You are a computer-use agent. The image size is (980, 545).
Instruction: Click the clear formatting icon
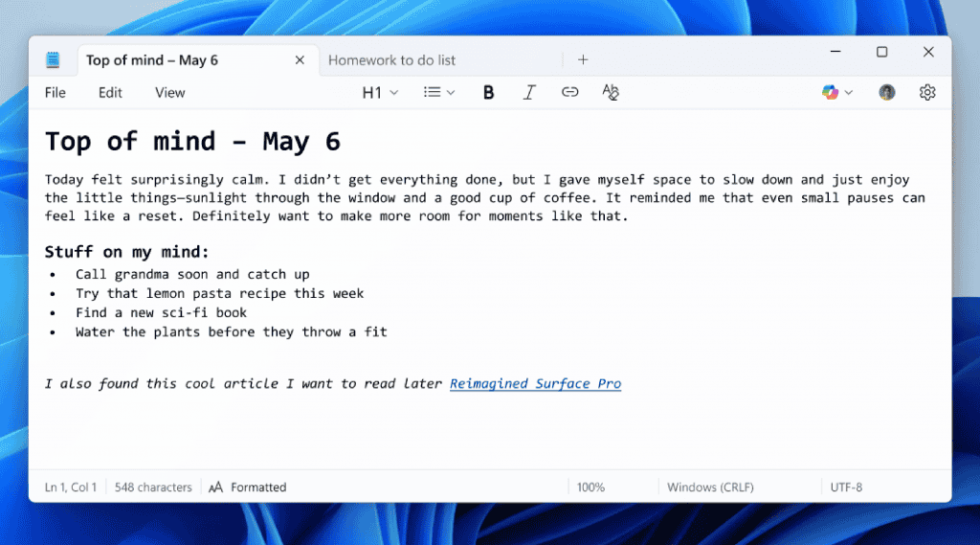(611, 92)
